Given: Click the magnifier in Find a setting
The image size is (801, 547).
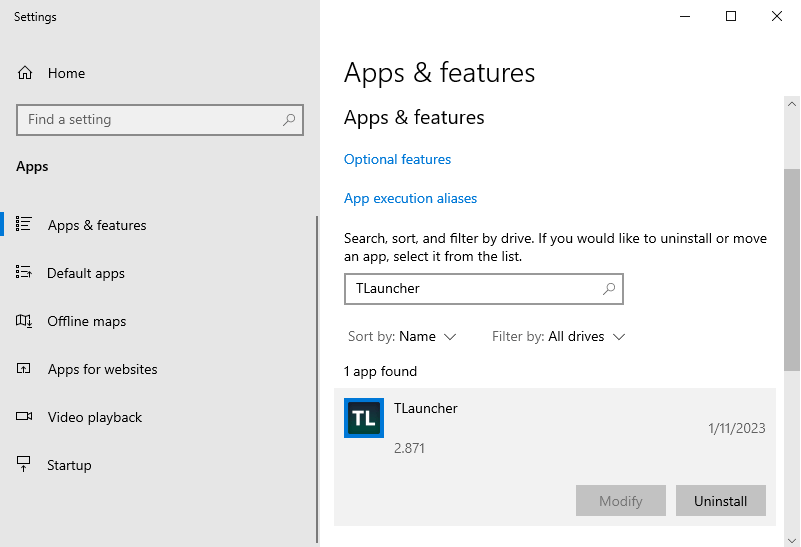Looking at the screenshot, I should click(x=289, y=120).
